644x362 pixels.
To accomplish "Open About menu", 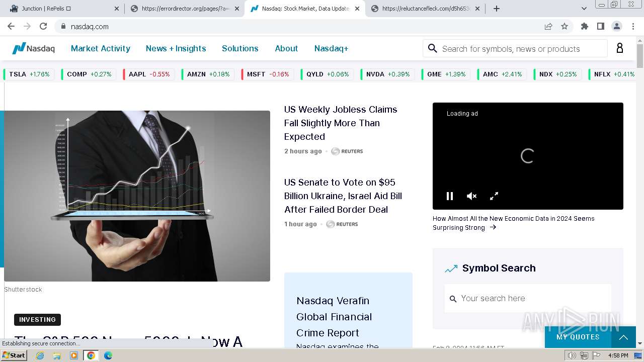I will point(286,48).
